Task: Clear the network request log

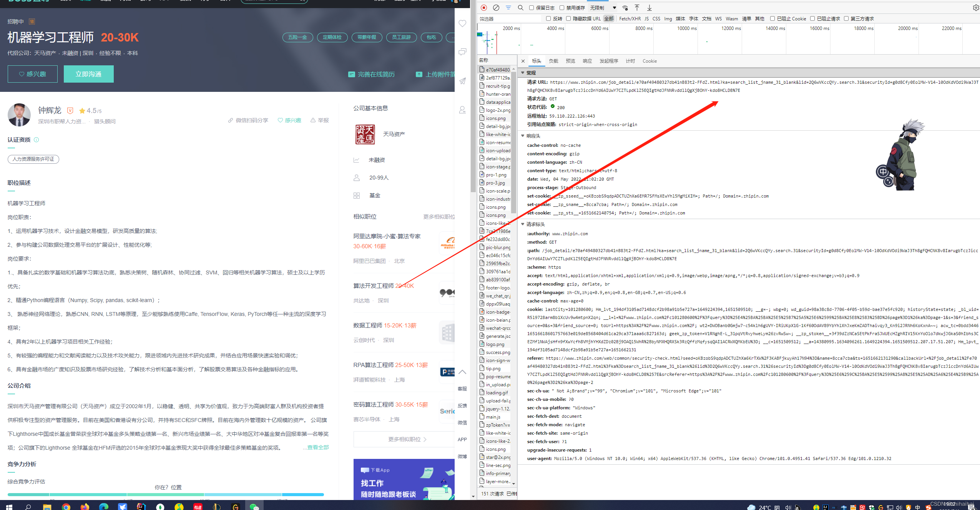Action: pyautogui.click(x=496, y=8)
